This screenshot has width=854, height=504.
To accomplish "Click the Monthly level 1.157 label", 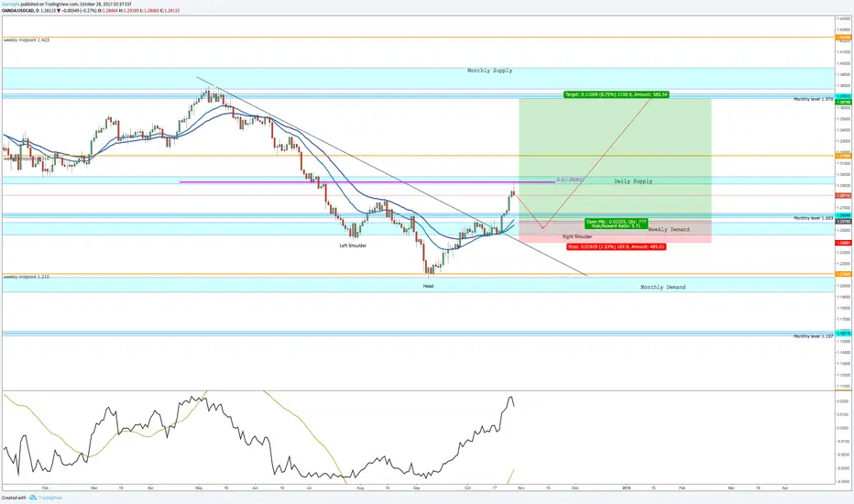I will (813, 336).
